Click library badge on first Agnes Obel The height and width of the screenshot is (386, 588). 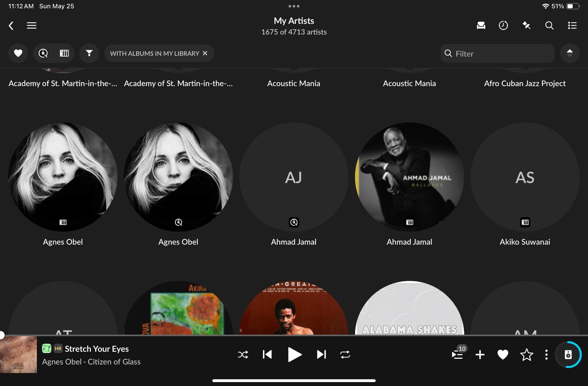pos(63,222)
